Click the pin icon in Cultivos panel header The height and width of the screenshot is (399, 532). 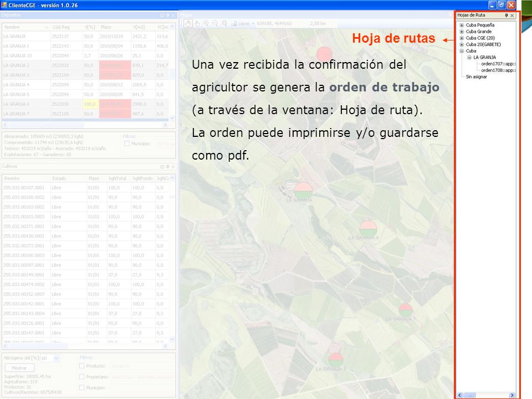click(x=167, y=167)
